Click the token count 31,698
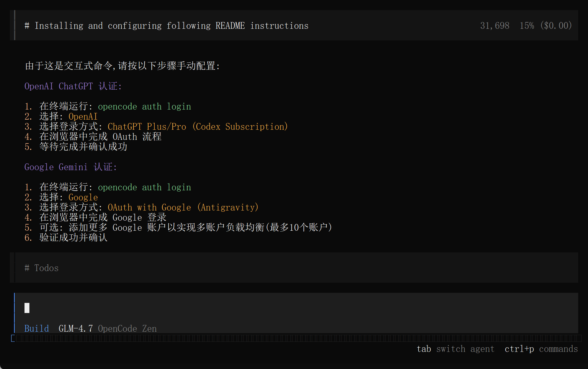This screenshot has width=588, height=369. (495, 26)
